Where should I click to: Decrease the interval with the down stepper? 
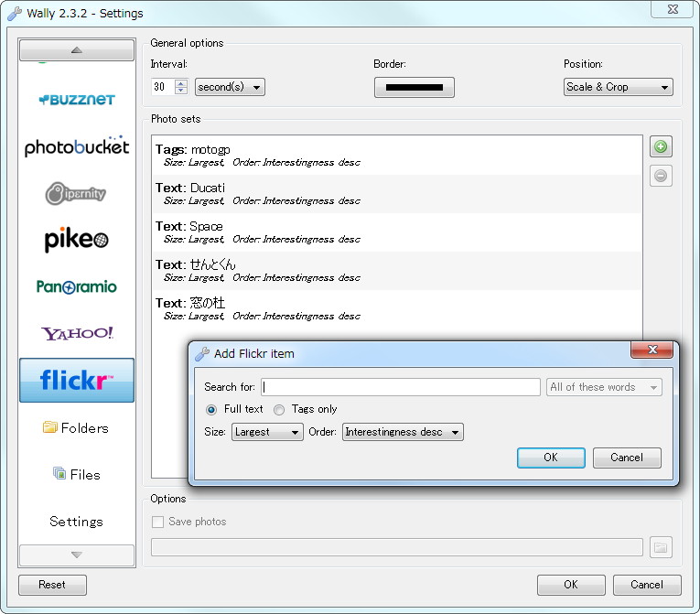click(x=181, y=91)
